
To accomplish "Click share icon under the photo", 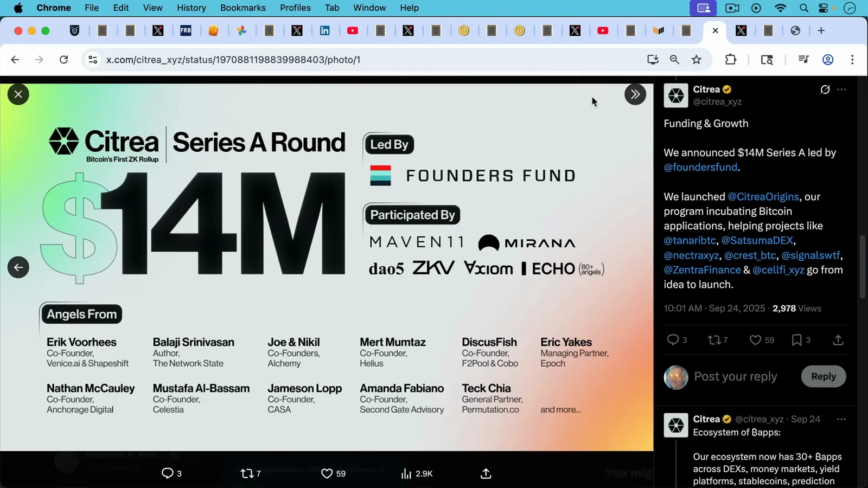I will pos(486,473).
